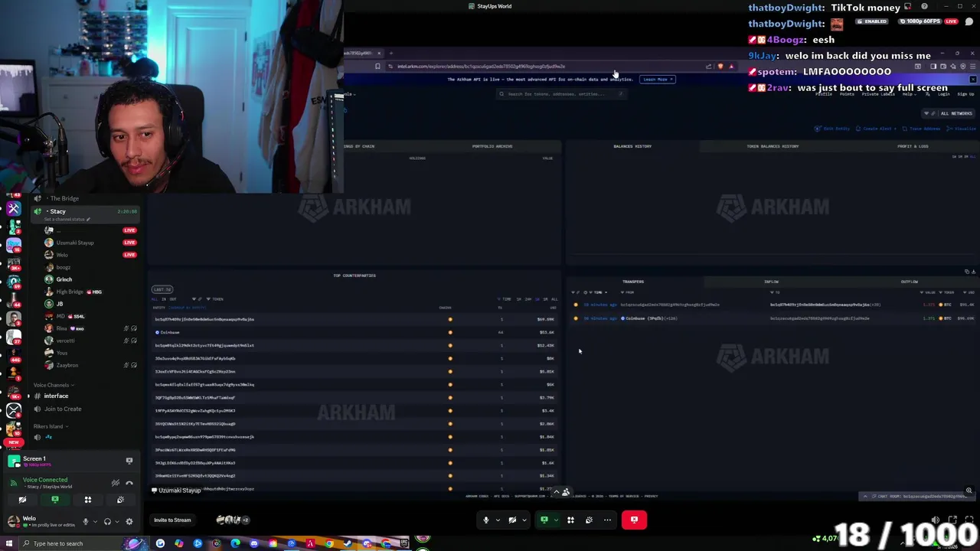
Task: Deafen with headphones icon in user panel
Action: [x=107, y=522]
